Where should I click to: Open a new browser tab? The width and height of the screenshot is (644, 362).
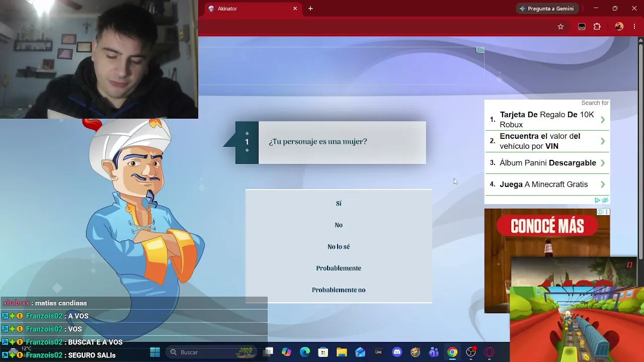click(310, 9)
